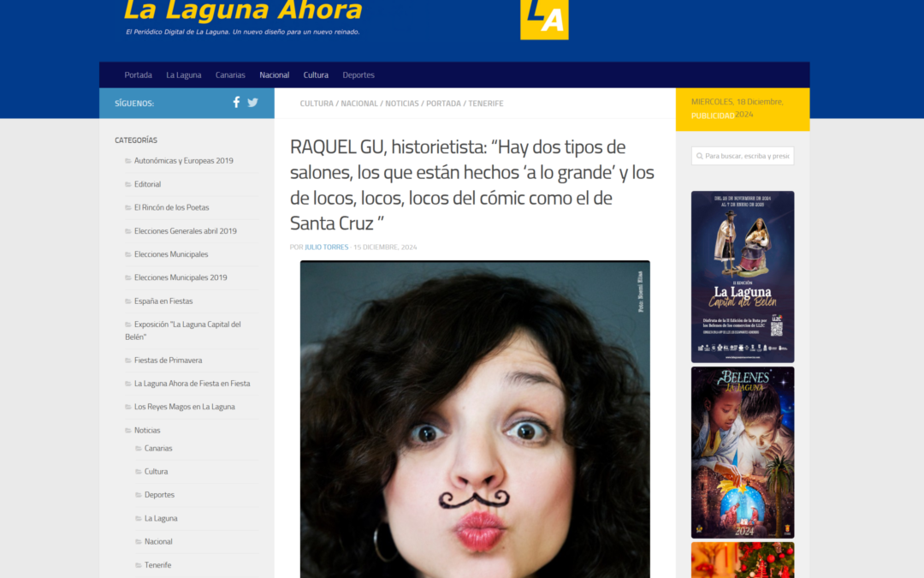Open El Rincón de los Poetas category
The image size is (924, 578).
pos(171,207)
